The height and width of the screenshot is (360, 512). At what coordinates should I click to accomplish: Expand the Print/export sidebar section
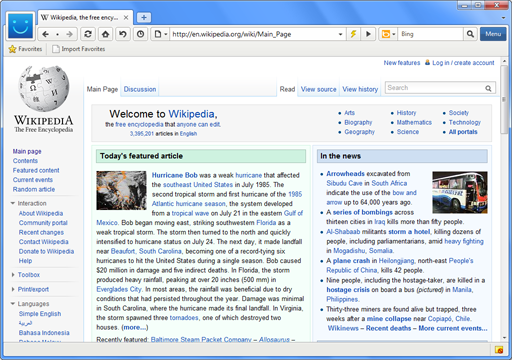(13, 289)
